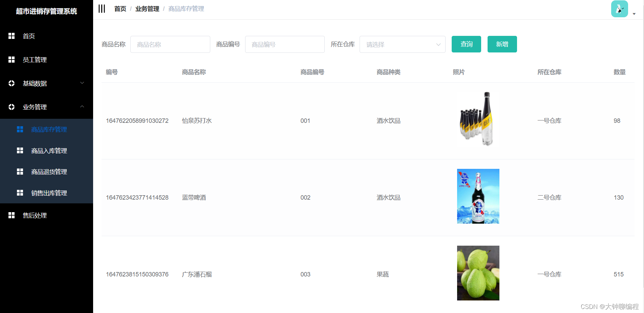Click the 新增 add new button
The image size is (644, 313).
pyautogui.click(x=502, y=44)
